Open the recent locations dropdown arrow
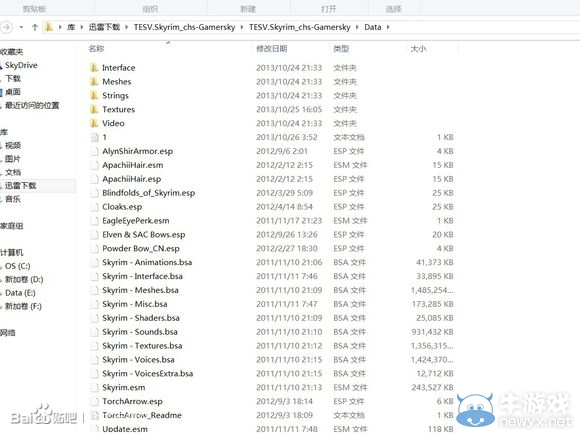The height and width of the screenshot is (435, 580). [21, 27]
